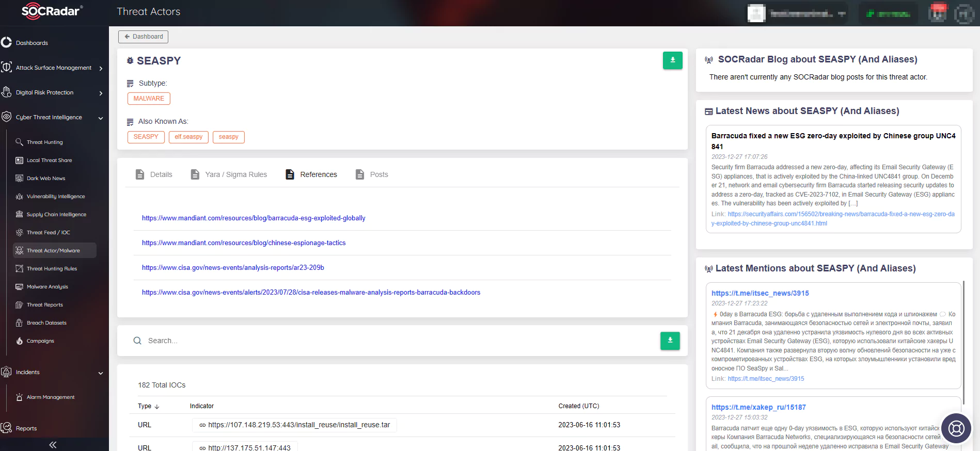The width and height of the screenshot is (980, 451).
Task: Open Threat Hunting menu item
Action: pyautogui.click(x=45, y=142)
